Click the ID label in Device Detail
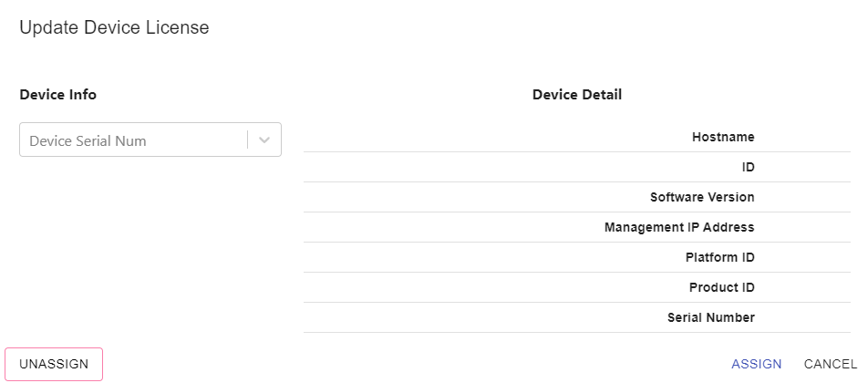The image size is (868, 383). click(749, 167)
